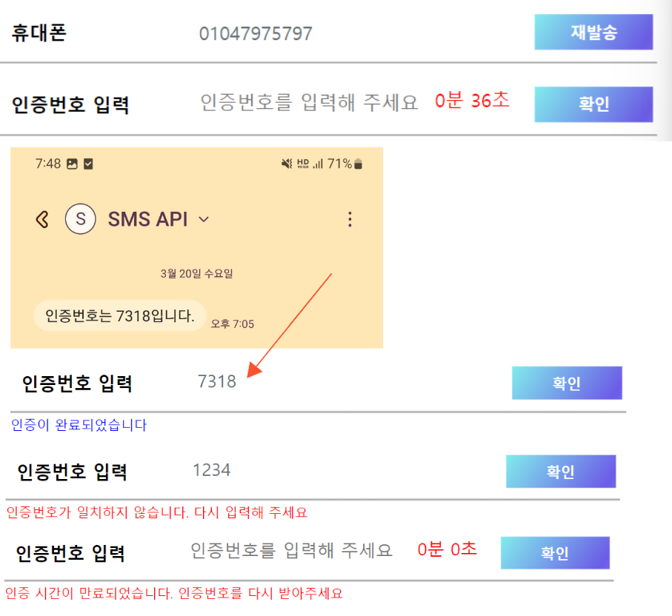The height and width of the screenshot is (616, 672).
Task: Click 확인 beside the 7318 code
Action: [567, 383]
